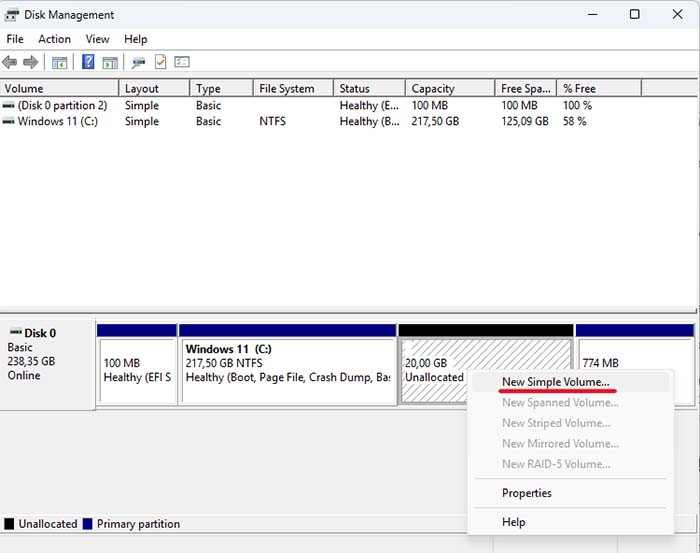Click Show/Hide Action Pane toolbar icon
700x553 pixels.
click(x=110, y=62)
